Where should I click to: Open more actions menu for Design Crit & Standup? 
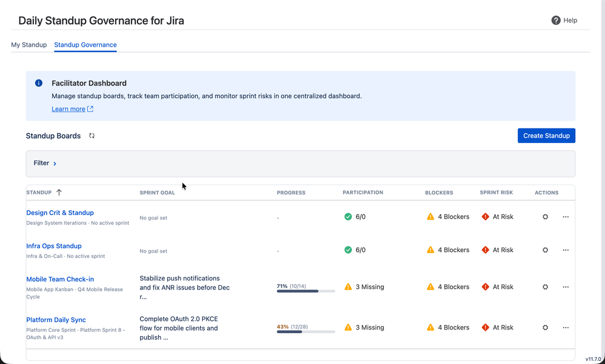pyautogui.click(x=566, y=217)
